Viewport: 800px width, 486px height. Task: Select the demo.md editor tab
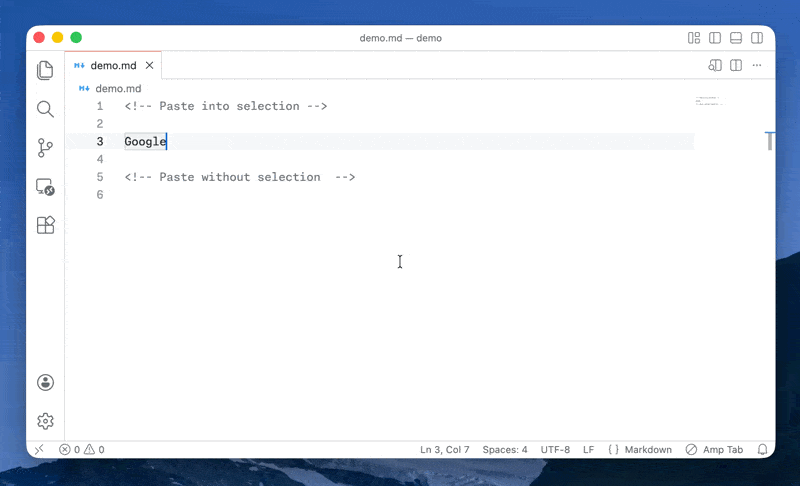click(x=113, y=65)
